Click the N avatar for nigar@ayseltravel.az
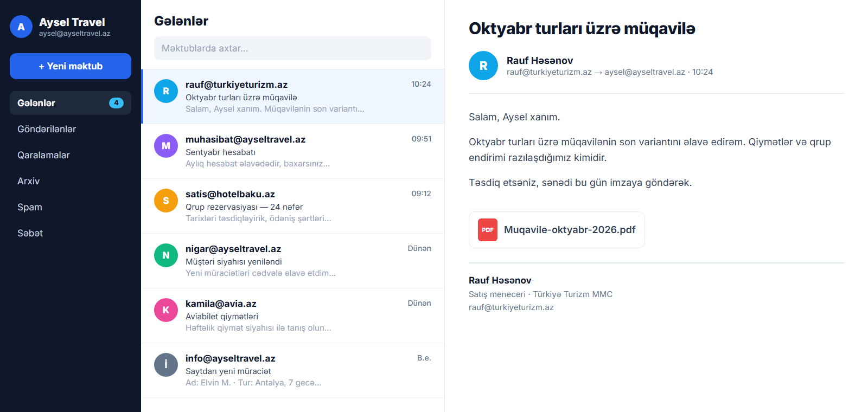868x412 pixels. tap(166, 255)
